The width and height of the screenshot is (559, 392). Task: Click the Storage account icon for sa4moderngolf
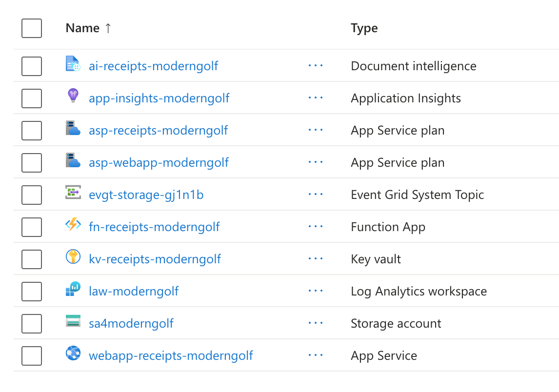pyautogui.click(x=73, y=321)
